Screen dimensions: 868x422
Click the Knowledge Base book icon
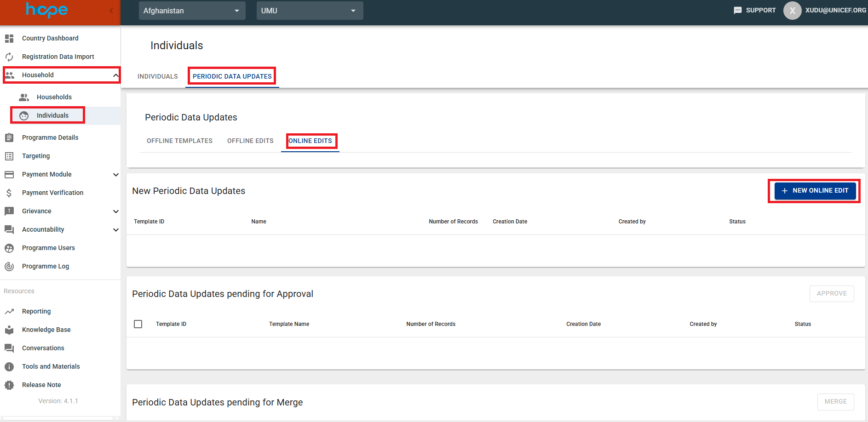pyautogui.click(x=9, y=330)
